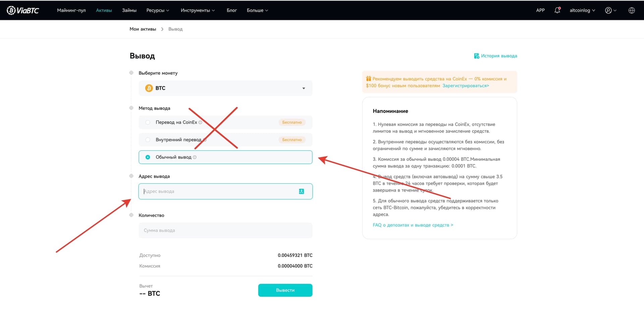Open the altcoinlog account dropdown
Viewport: 644px width, 326px height.
(x=582, y=10)
